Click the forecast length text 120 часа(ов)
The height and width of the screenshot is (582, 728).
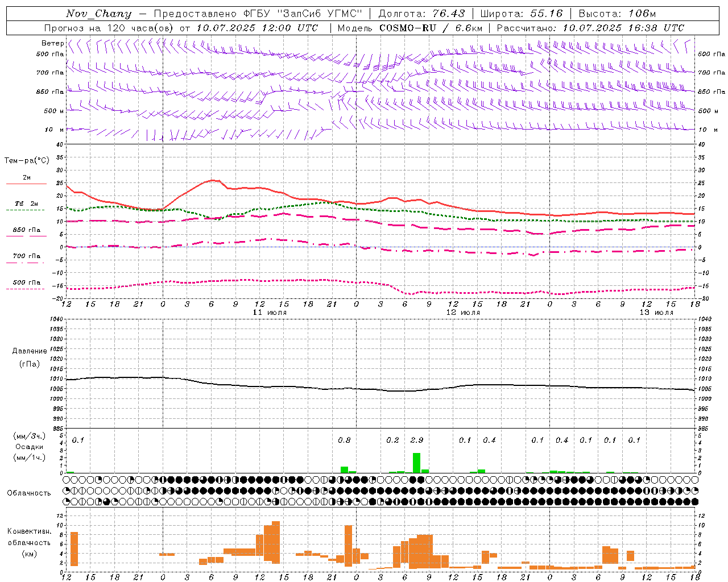coord(139,28)
